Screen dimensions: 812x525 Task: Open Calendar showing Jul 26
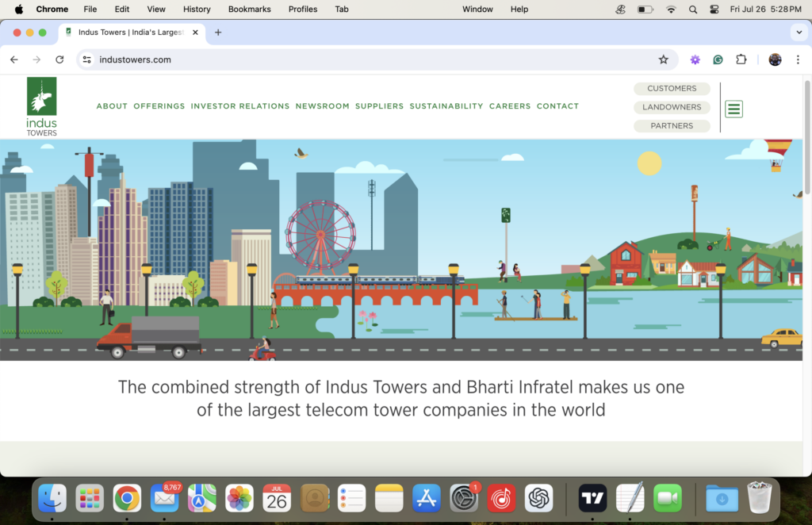coord(277,498)
